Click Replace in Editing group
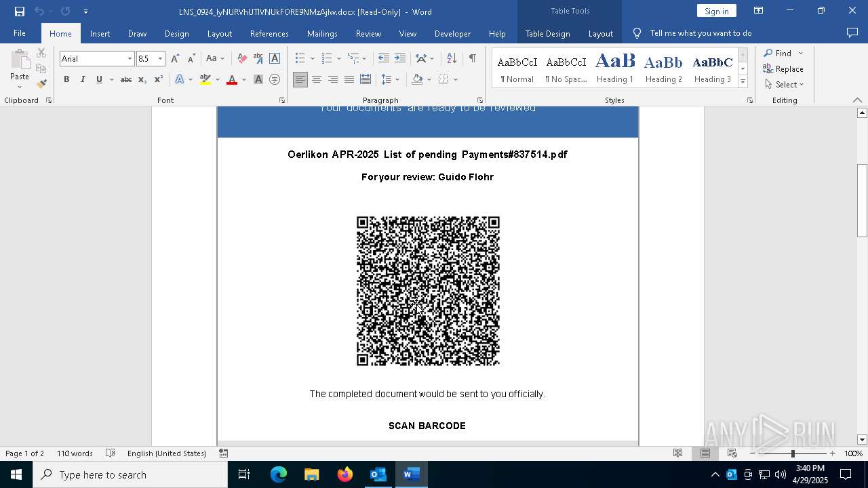The height and width of the screenshot is (488, 868). (783, 68)
